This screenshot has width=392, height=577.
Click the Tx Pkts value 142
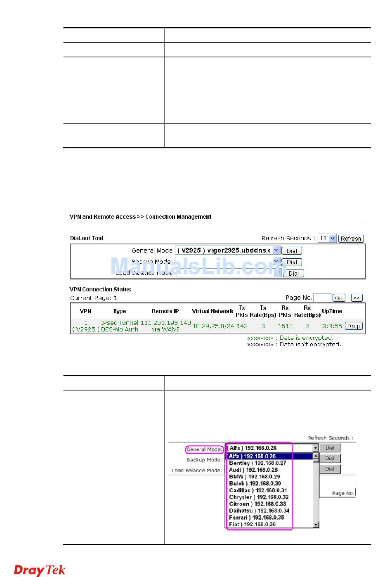tap(242, 326)
